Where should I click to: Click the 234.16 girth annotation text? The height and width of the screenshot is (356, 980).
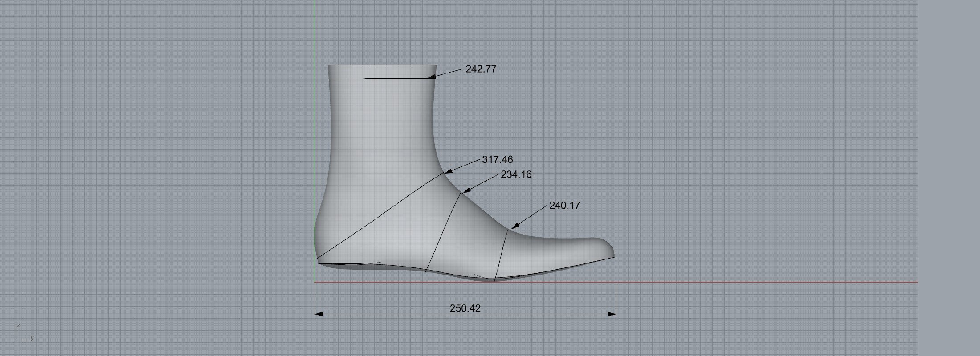(x=516, y=174)
